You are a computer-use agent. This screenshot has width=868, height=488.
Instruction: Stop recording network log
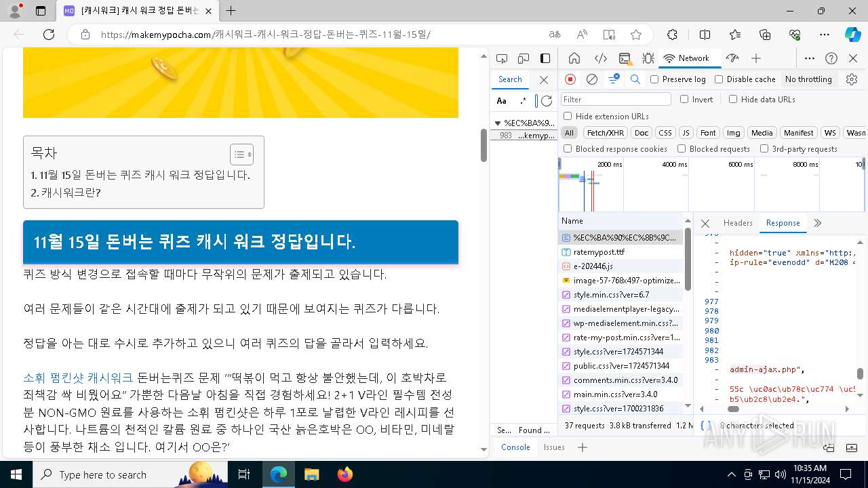(x=570, y=79)
